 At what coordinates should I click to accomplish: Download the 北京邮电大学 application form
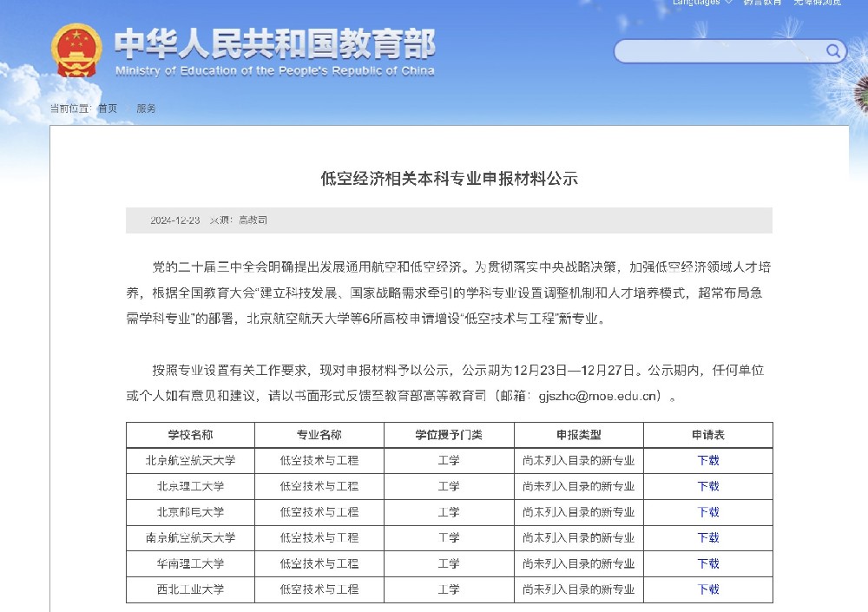click(708, 512)
